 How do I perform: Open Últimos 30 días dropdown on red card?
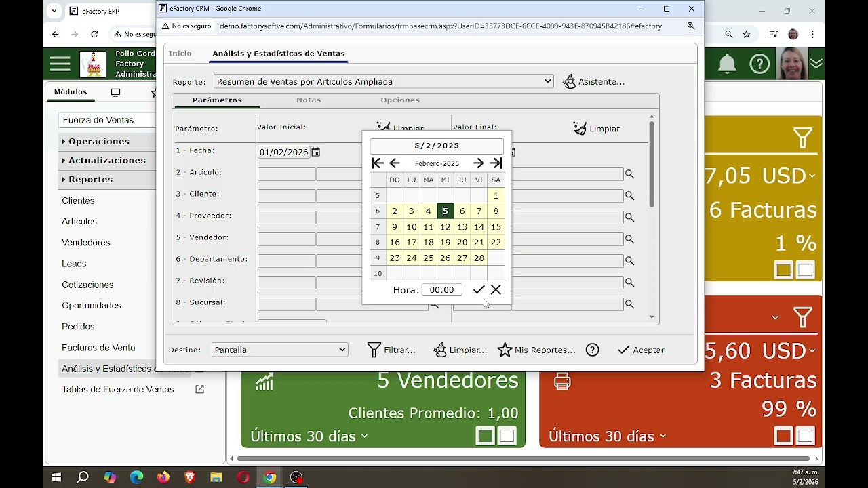[608, 436]
